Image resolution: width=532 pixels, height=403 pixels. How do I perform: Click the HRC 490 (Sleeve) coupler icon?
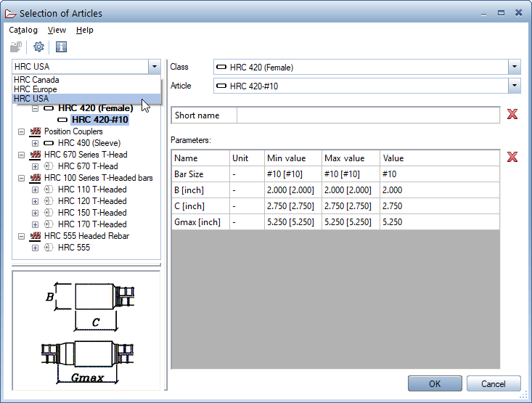point(49,143)
